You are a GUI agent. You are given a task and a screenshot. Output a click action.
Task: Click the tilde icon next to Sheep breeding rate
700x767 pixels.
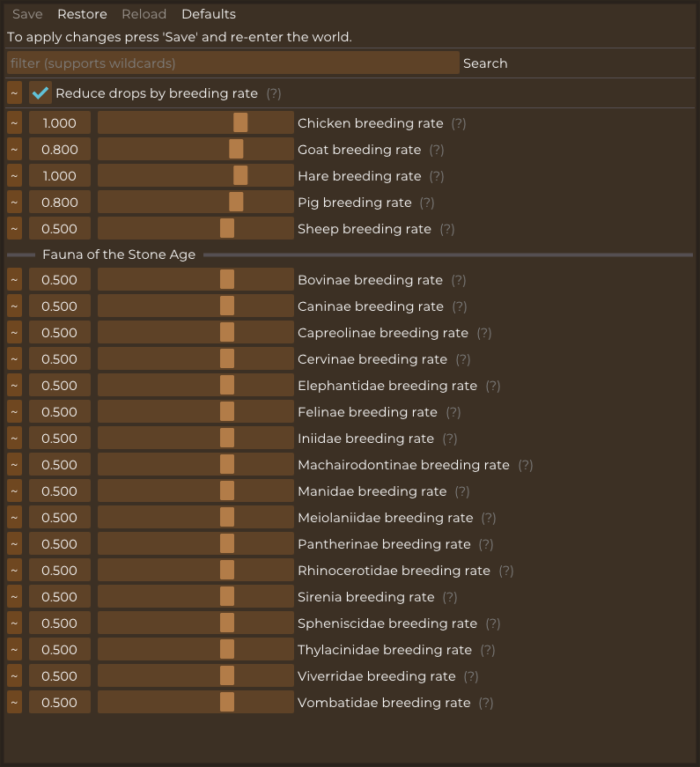coord(14,228)
